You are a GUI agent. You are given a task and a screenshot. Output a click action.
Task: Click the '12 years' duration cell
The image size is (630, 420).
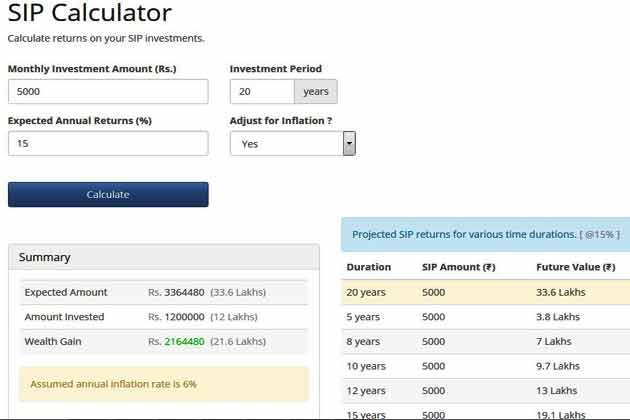[x=366, y=391]
